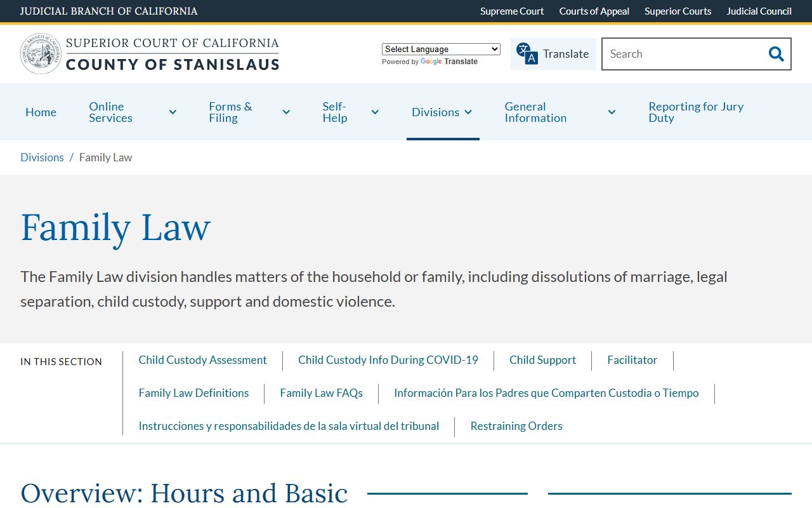Select the Family Law breadcrumb text
The height and width of the screenshot is (508, 812).
105,157
